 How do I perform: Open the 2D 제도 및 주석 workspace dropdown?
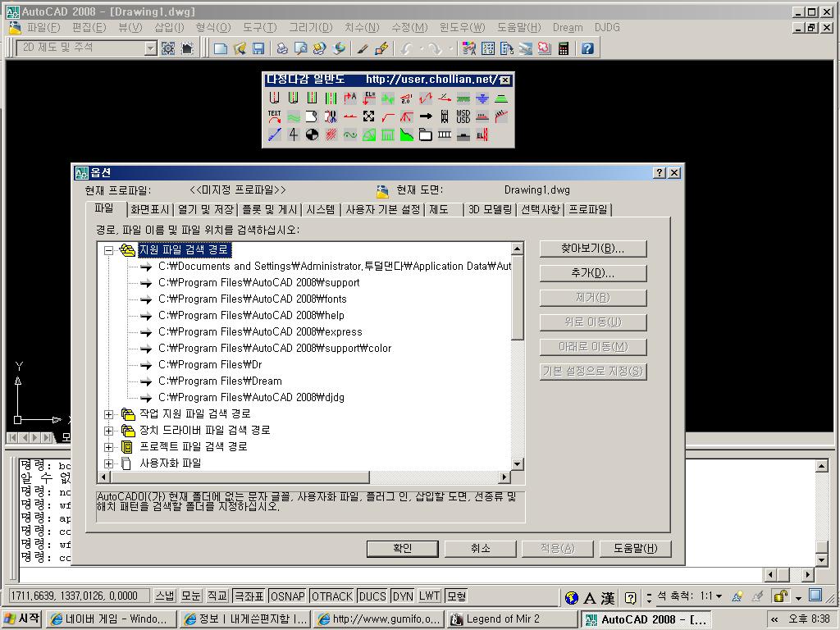pyautogui.click(x=151, y=48)
